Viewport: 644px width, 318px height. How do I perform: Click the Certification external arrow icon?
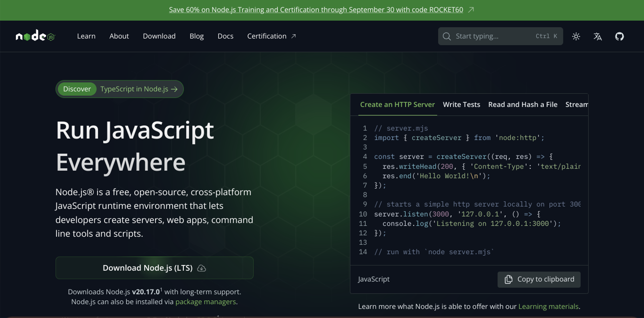(293, 36)
